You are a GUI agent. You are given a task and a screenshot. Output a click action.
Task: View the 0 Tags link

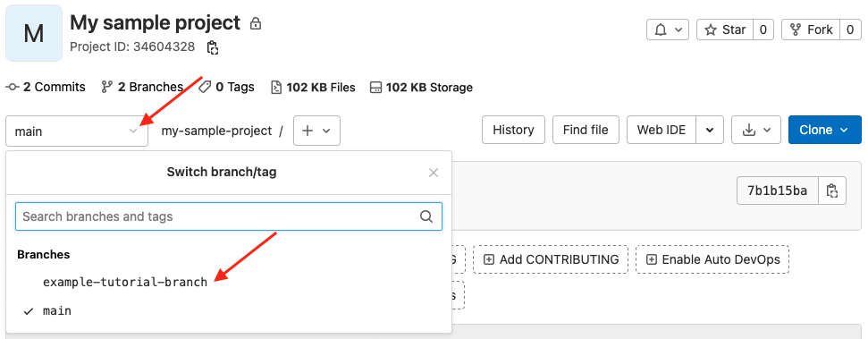226,87
